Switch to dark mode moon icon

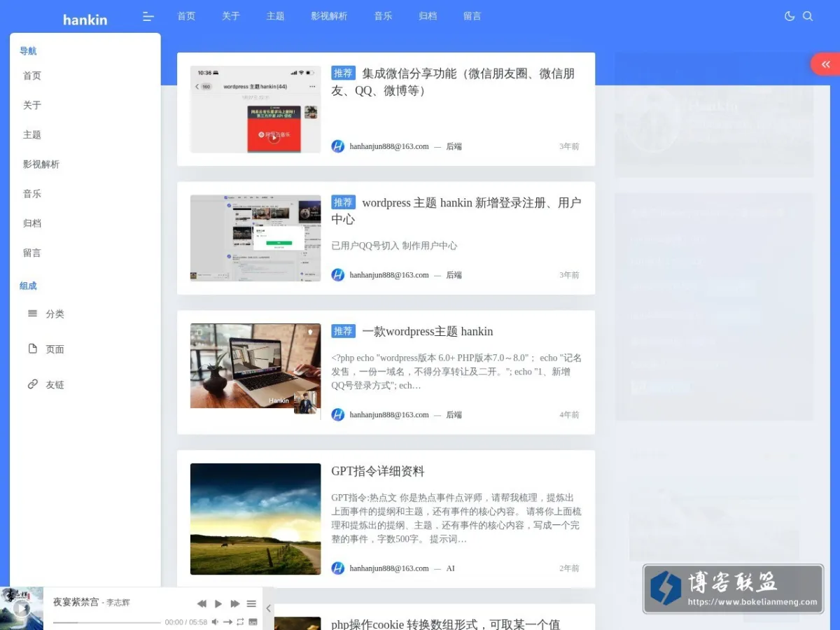click(790, 16)
